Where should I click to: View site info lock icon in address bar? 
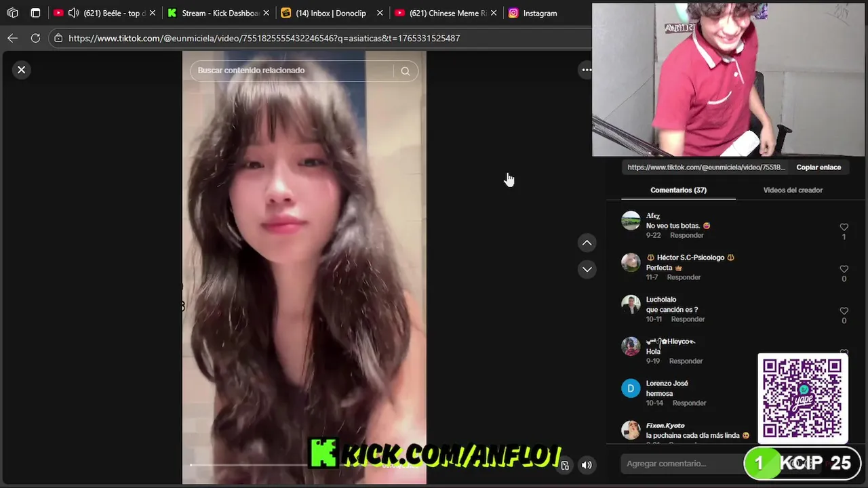58,38
